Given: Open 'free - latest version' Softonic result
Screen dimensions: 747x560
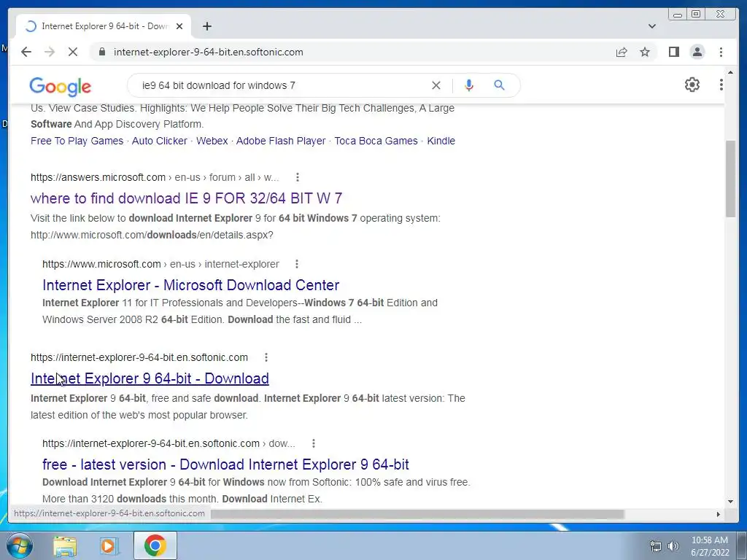Looking at the screenshot, I should tap(225, 464).
